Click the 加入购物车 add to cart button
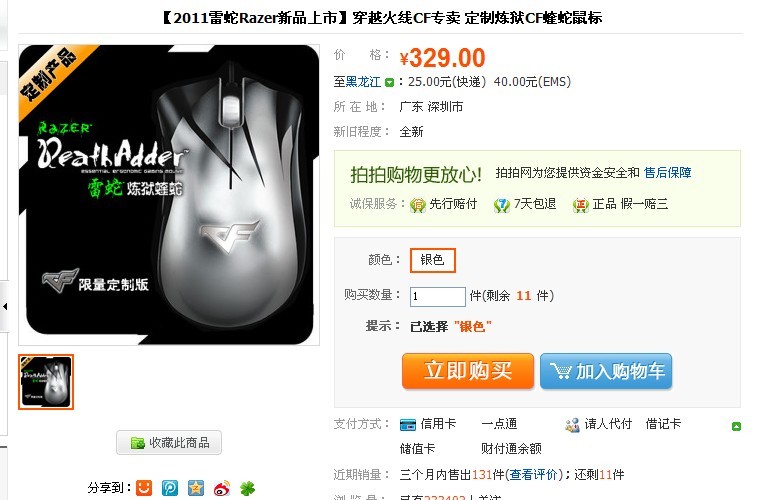This screenshot has height=500, width=772. (x=606, y=371)
